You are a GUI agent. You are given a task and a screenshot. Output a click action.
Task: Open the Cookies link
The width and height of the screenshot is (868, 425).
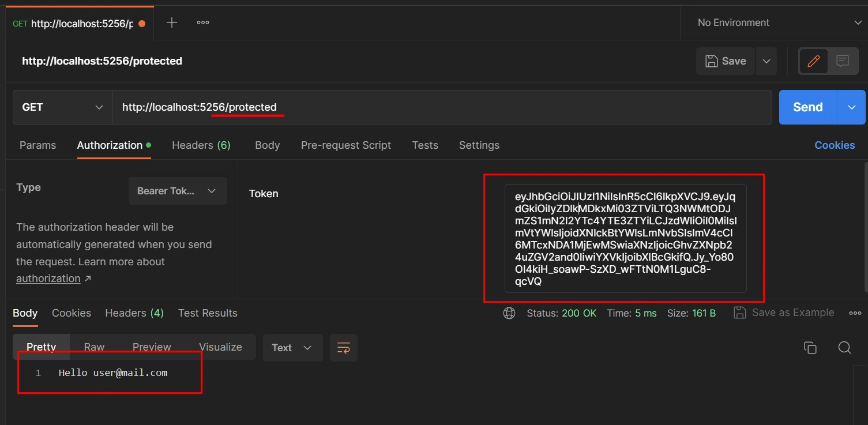pyautogui.click(x=835, y=145)
